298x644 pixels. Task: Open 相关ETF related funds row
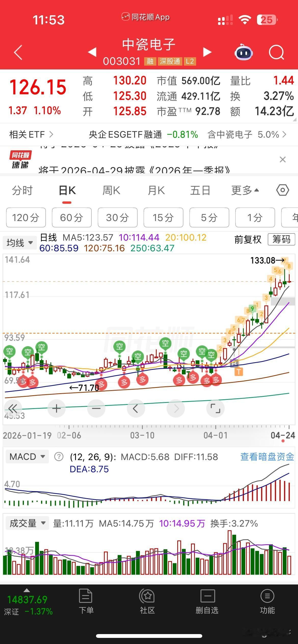coord(32,134)
